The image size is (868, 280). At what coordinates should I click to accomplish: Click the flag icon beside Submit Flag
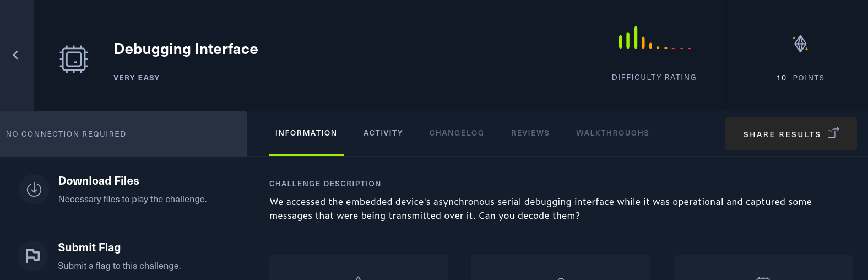coord(32,256)
